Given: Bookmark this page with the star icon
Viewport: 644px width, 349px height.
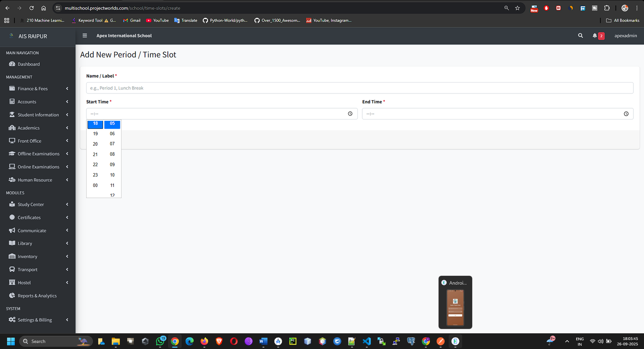Looking at the screenshot, I should [x=518, y=8].
